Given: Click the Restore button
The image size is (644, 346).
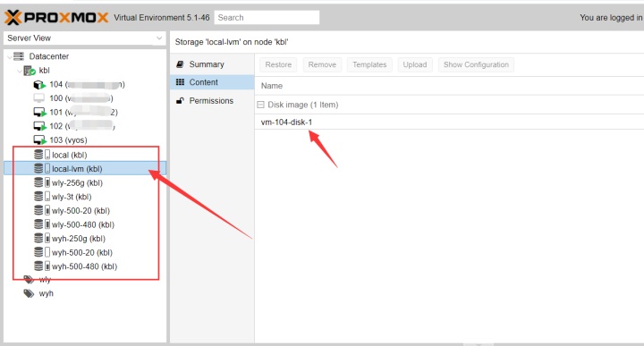Looking at the screenshot, I should coord(278,65).
